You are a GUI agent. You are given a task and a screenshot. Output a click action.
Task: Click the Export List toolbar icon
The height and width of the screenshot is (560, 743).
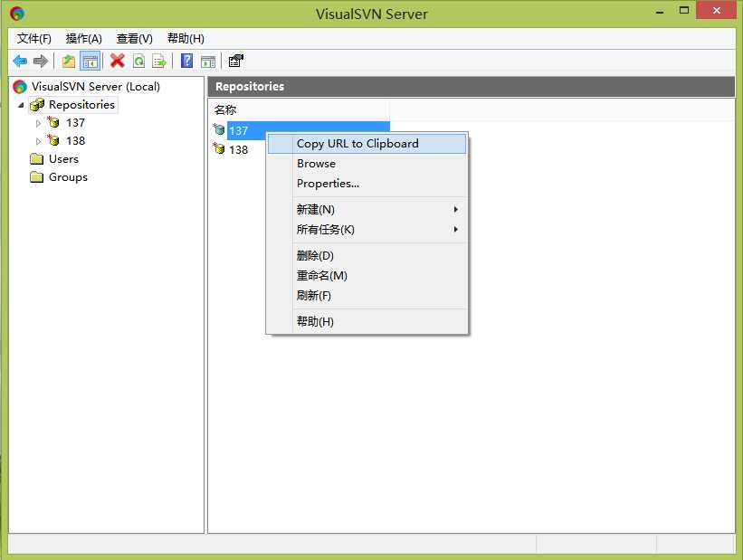click(x=159, y=62)
